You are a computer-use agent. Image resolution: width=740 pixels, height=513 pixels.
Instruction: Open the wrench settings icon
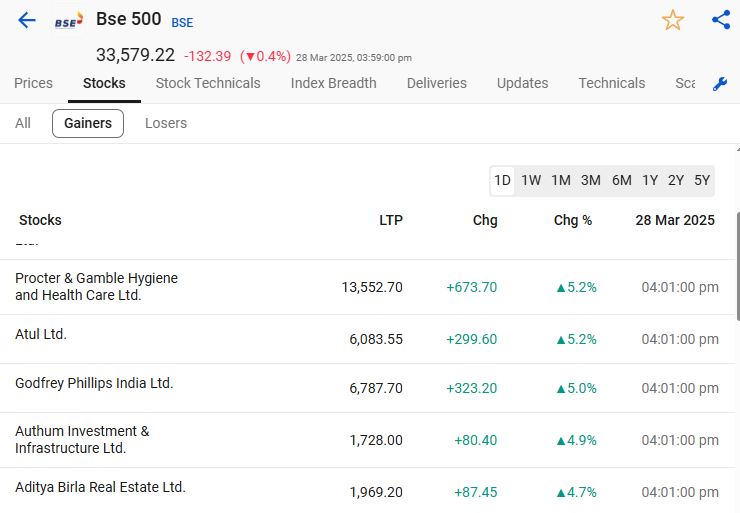(720, 84)
